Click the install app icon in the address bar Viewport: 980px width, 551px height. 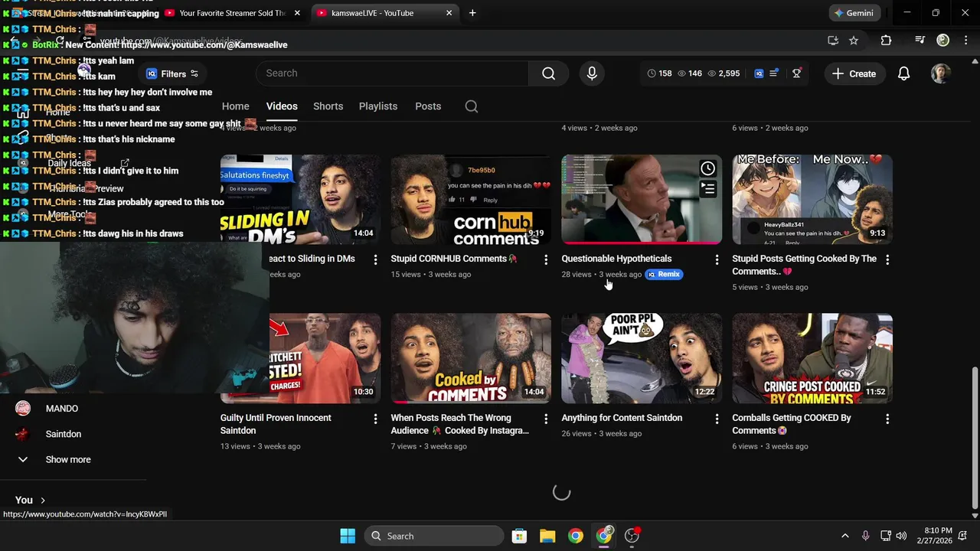click(x=833, y=41)
